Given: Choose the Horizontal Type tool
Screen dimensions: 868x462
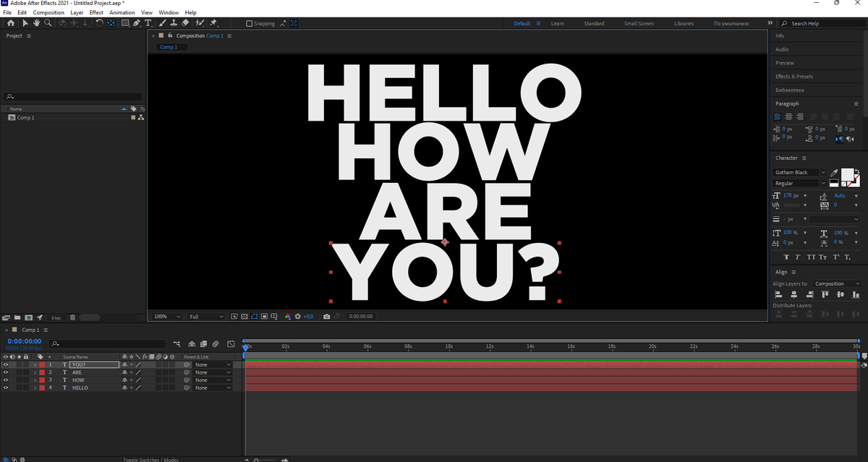Looking at the screenshot, I should tap(148, 23).
